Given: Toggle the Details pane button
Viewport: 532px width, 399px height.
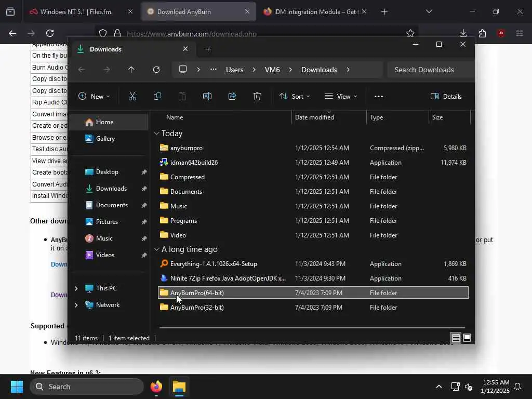Looking at the screenshot, I should 446,96.
